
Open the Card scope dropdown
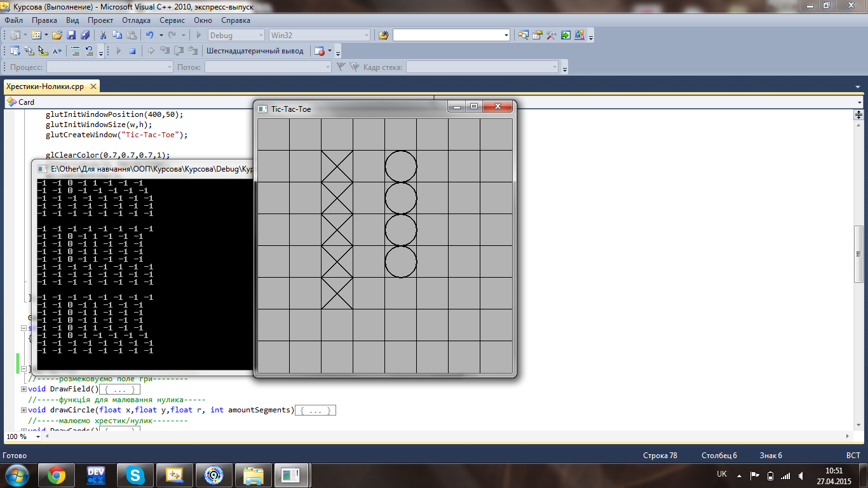(x=216, y=102)
